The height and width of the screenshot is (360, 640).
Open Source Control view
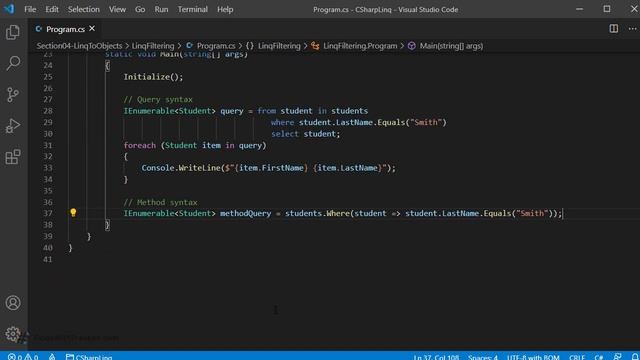coord(13,95)
